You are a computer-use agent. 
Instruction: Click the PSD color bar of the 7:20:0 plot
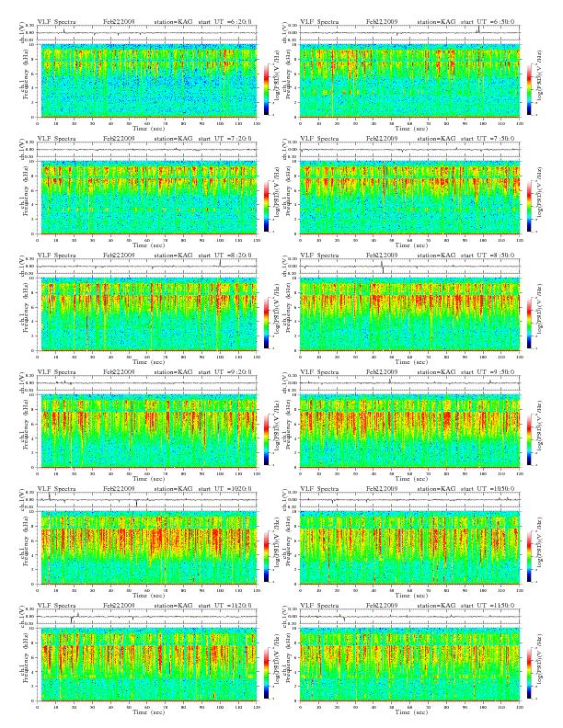click(267, 206)
